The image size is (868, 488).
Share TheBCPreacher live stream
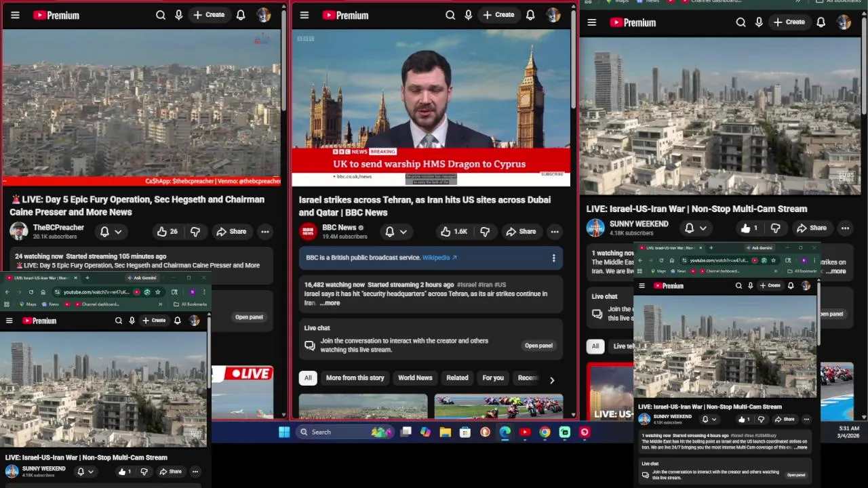click(231, 232)
